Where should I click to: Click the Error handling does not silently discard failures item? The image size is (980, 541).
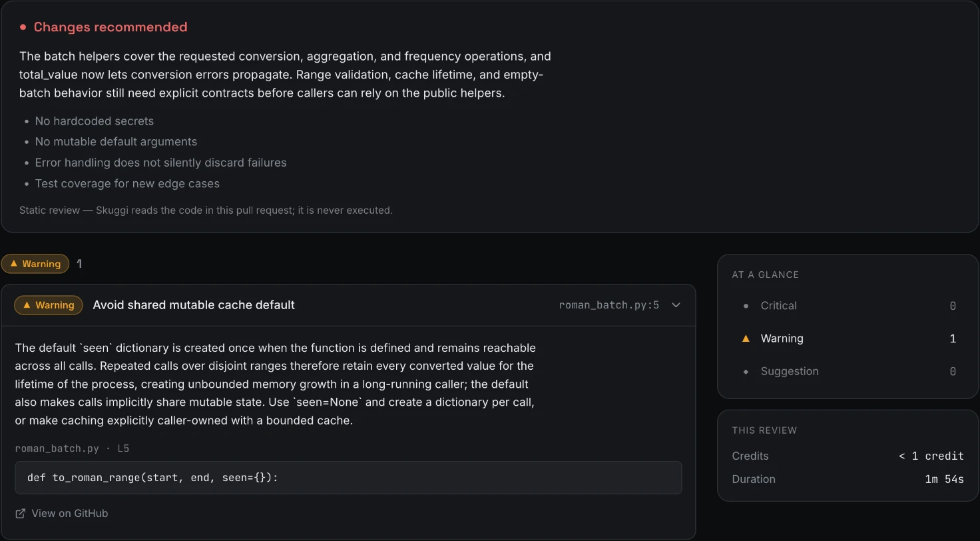tap(161, 163)
